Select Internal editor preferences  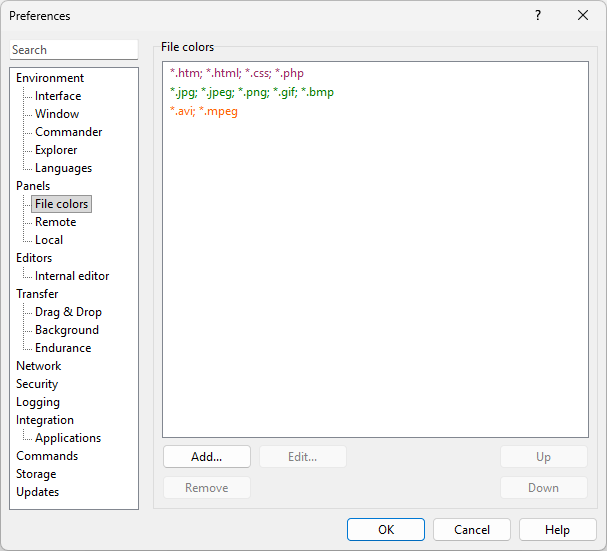(x=72, y=276)
